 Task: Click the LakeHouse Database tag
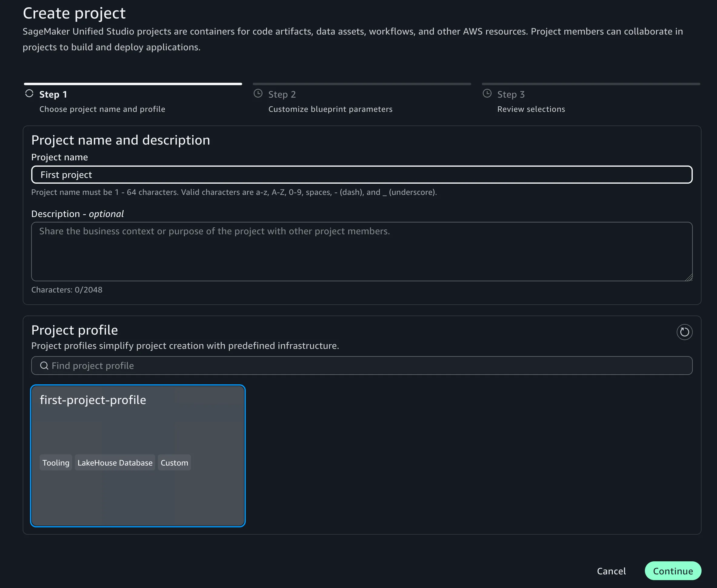[x=115, y=463]
